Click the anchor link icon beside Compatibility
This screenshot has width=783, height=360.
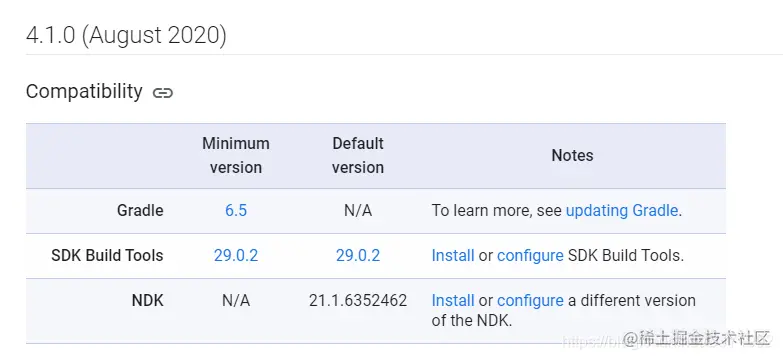163,93
